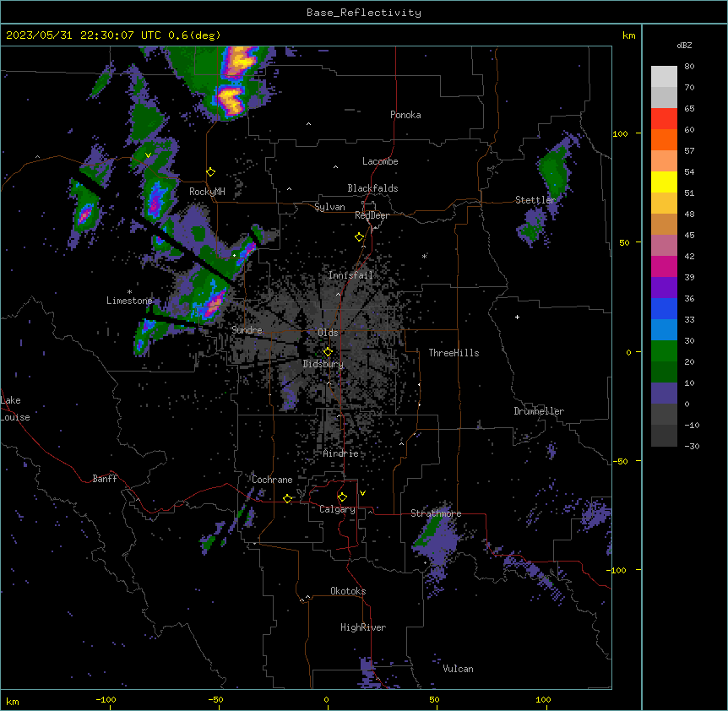Screen dimensions: 728x711
Task: Click the Blackfalds city label
Action: pos(372,188)
